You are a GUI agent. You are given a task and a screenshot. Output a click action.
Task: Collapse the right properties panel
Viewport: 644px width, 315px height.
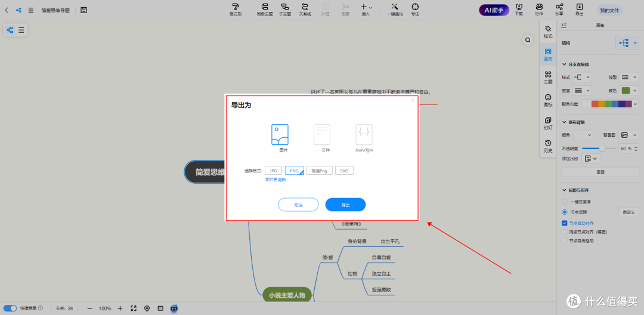tap(564, 26)
